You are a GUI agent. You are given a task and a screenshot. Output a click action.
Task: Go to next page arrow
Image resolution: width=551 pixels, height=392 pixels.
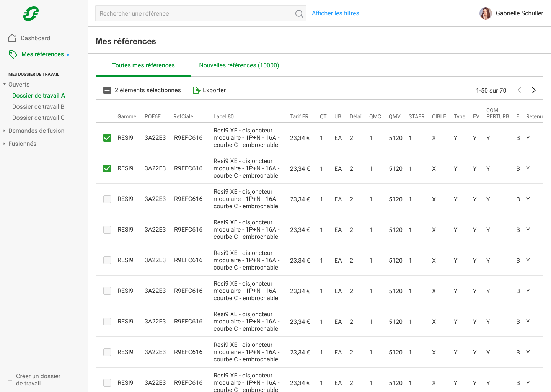tap(534, 90)
